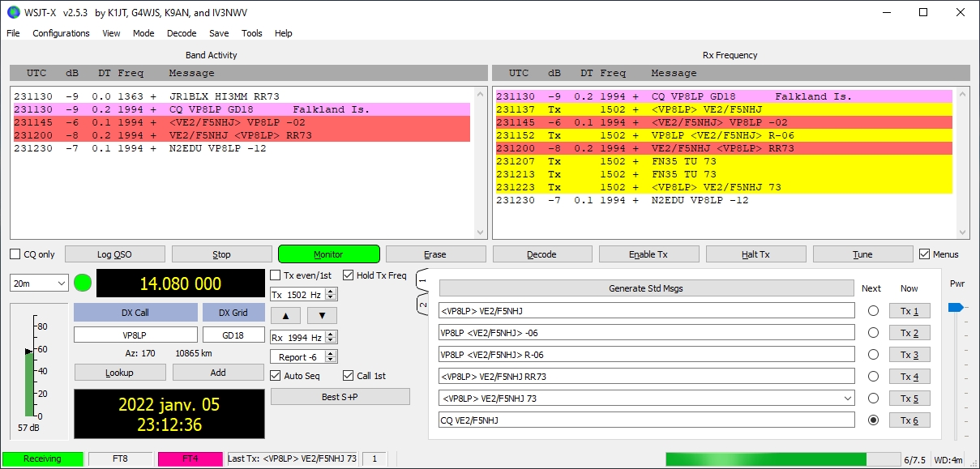Viewport: 980px width, 469px height.
Task: Click the Tx 1502 Hz frequency spin box
Action: pos(304,295)
